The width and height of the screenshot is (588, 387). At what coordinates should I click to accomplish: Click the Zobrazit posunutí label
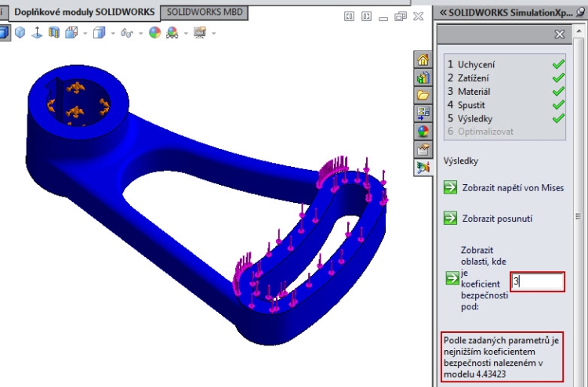click(497, 219)
